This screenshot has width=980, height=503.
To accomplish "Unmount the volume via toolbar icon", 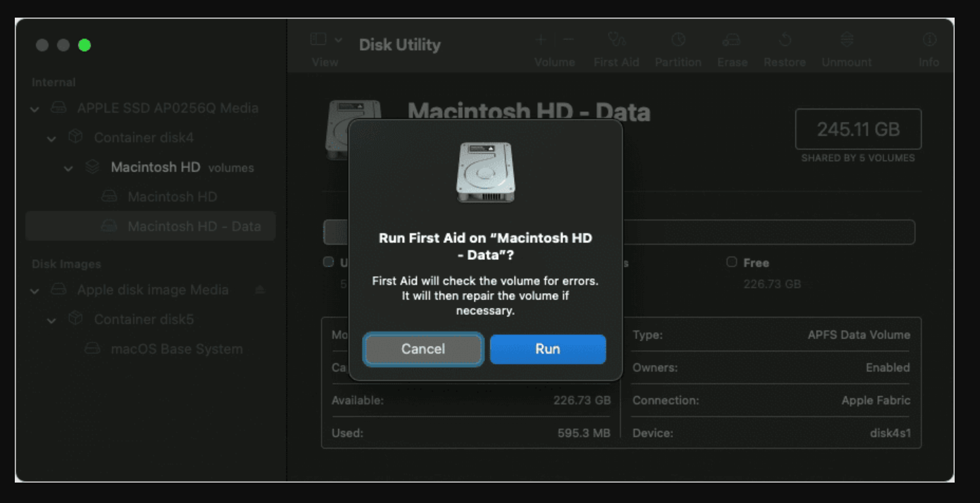I will point(846,42).
